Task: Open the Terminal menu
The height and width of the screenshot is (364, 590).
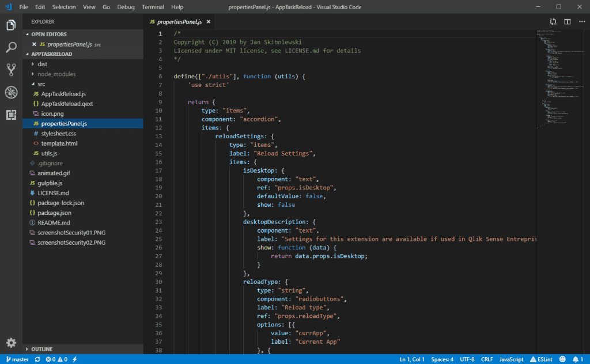Action: coord(153,7)
